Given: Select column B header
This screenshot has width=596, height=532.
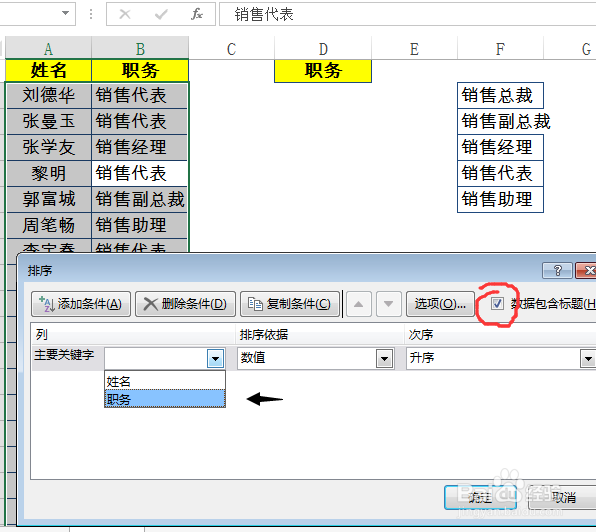Looking at the screenshot, I should (x=140, y=48).
